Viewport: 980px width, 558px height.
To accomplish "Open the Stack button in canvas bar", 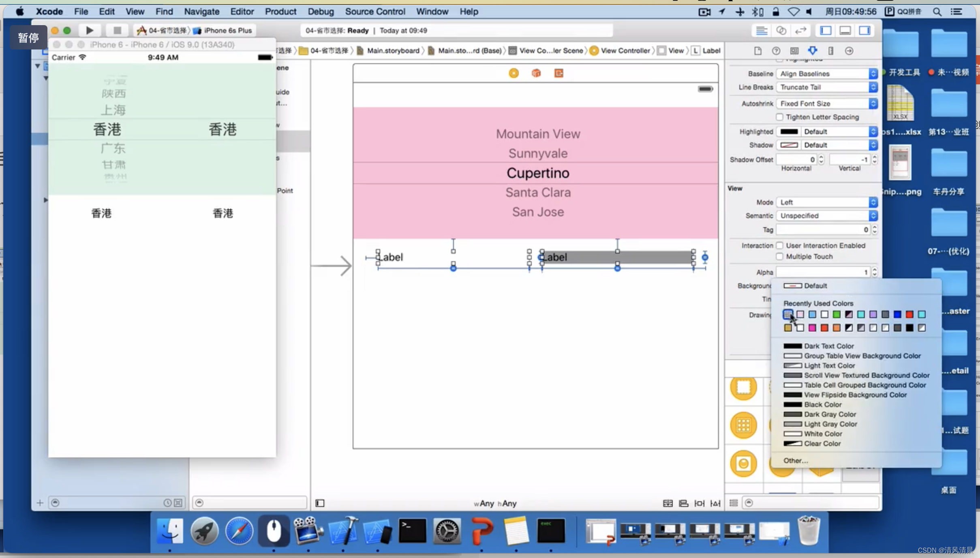I will coord(668,503).
